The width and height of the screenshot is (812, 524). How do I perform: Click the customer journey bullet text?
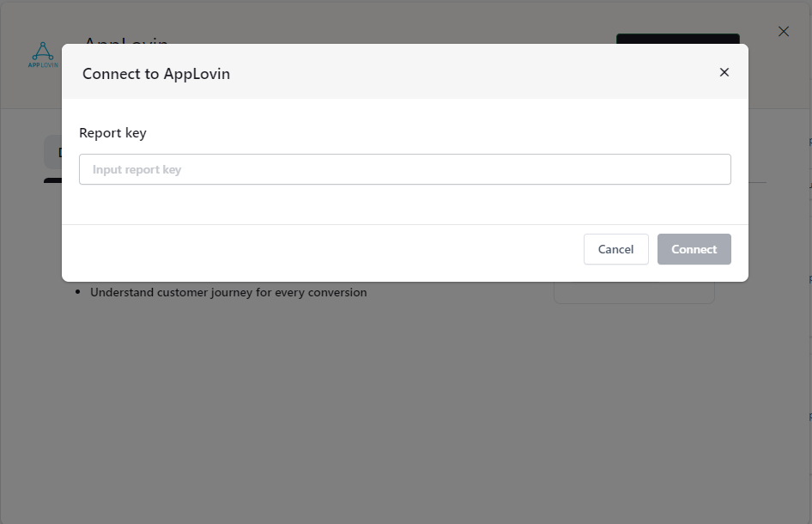pos(228,292)
